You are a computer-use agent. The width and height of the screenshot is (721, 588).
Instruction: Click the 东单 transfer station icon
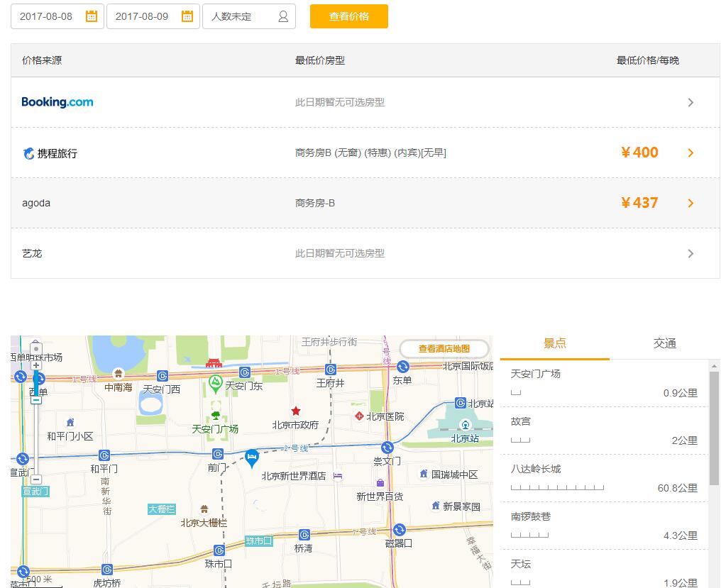[x=403, y=367]
